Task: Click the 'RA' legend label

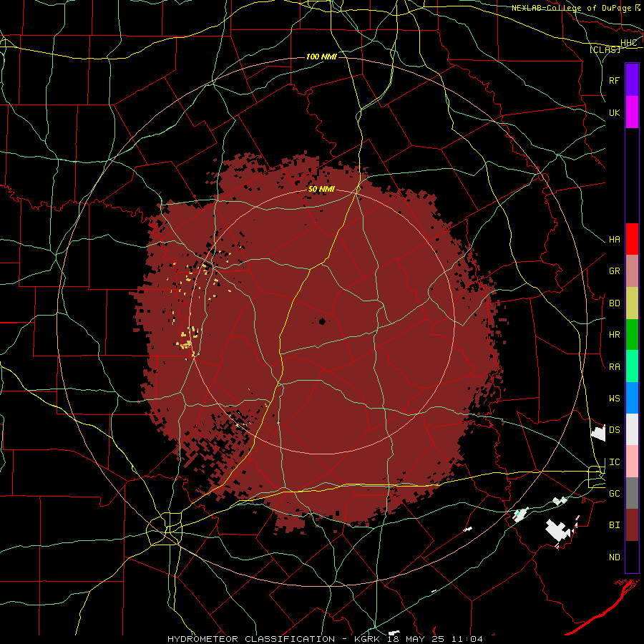Action: click(x=614, y=367)
